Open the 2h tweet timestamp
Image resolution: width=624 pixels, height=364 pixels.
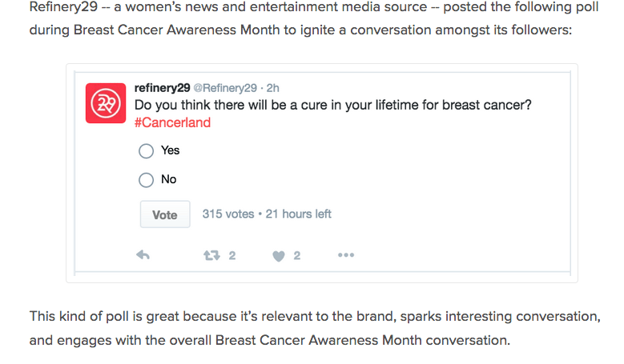(x=272, y=88)
